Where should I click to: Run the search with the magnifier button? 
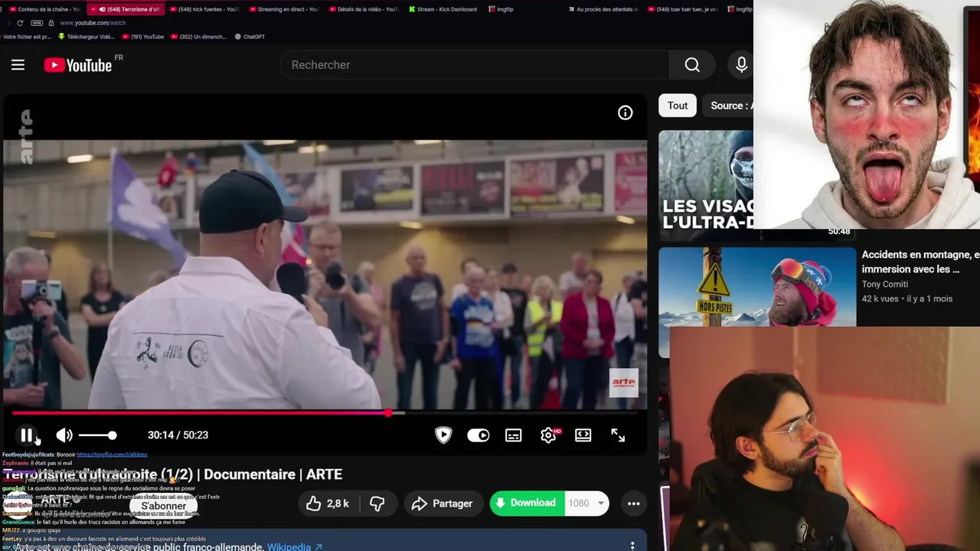692,65
